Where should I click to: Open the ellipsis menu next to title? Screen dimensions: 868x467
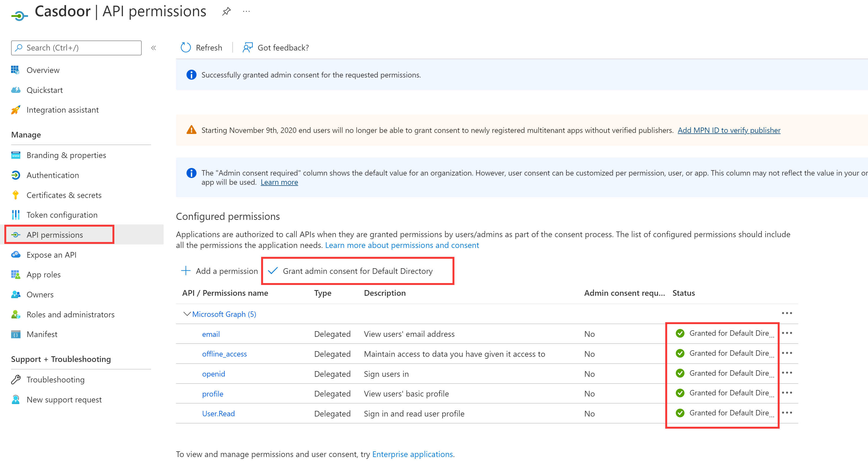point(246,12)
